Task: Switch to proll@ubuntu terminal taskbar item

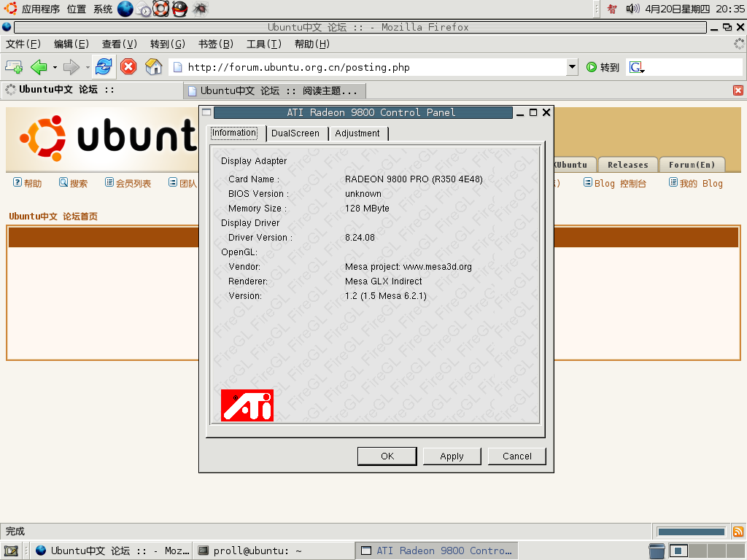Action: 274,551
